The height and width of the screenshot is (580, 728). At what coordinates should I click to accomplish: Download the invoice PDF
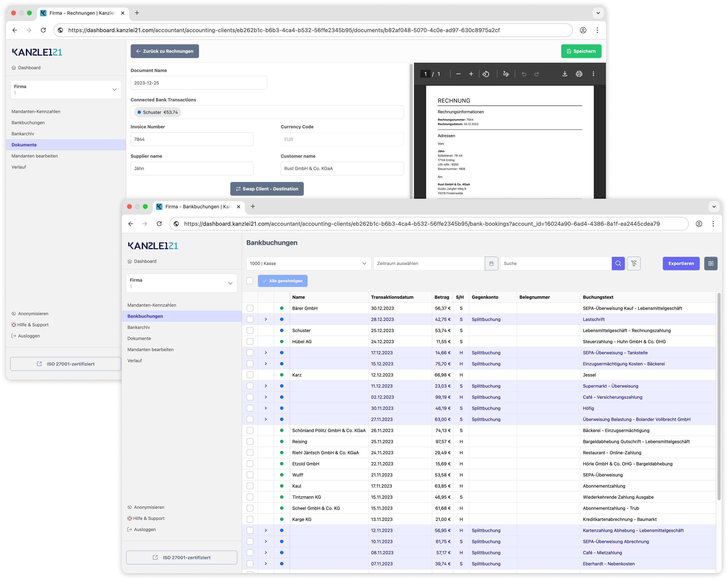coord(565,74)
